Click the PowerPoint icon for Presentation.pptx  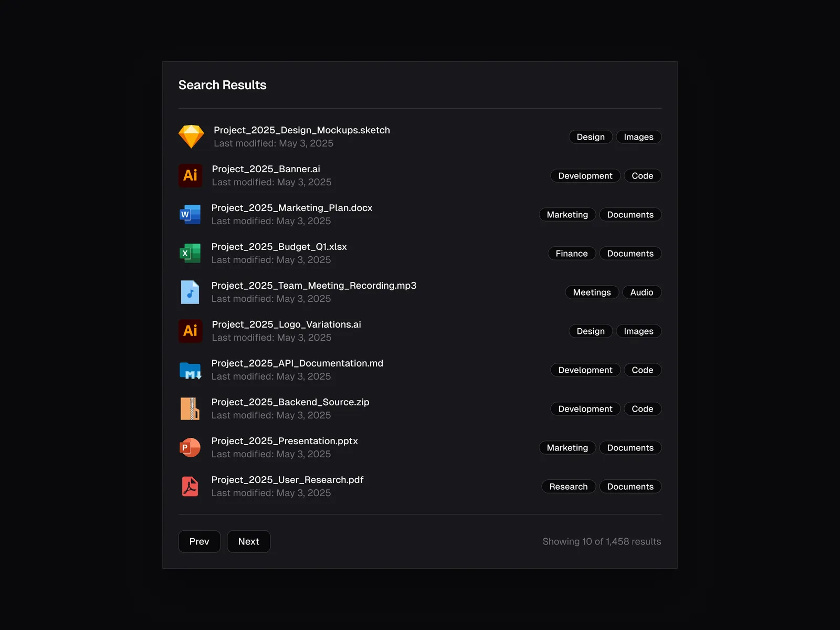tap(190, 447)
